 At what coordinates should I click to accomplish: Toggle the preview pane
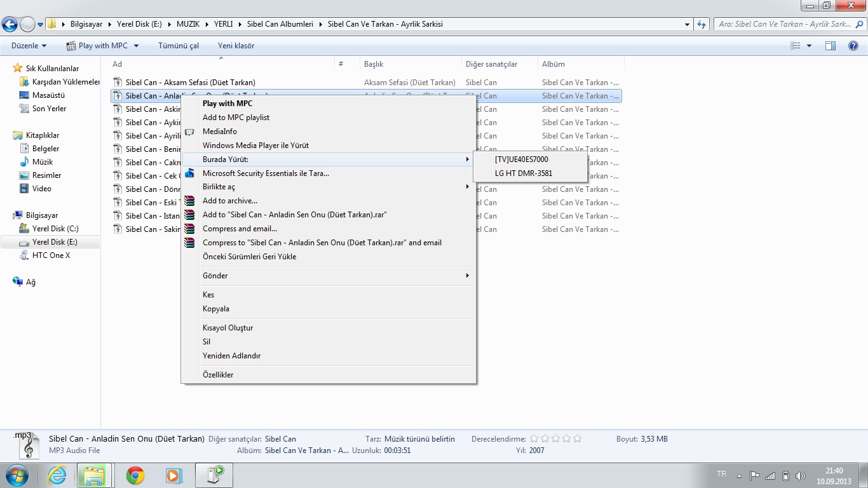[831, 46]
